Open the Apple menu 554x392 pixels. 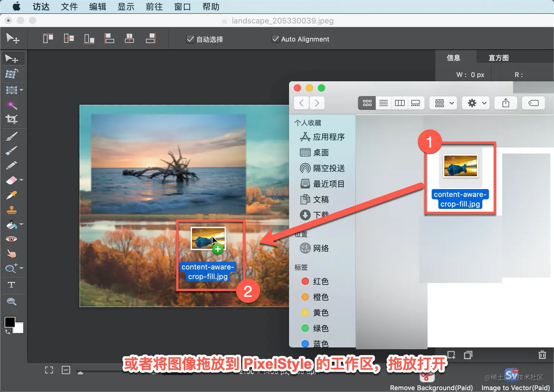pos(16,7)
